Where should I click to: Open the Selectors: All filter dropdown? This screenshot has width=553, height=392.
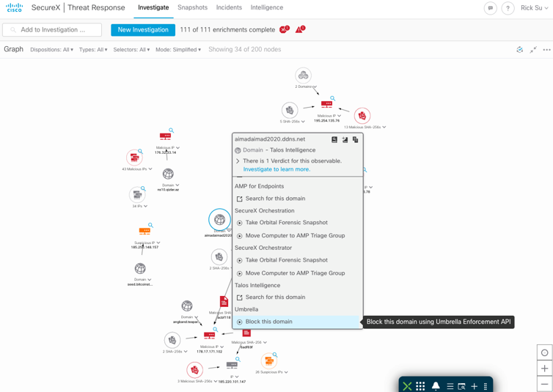pyautogui.click(x=131, y=50)
